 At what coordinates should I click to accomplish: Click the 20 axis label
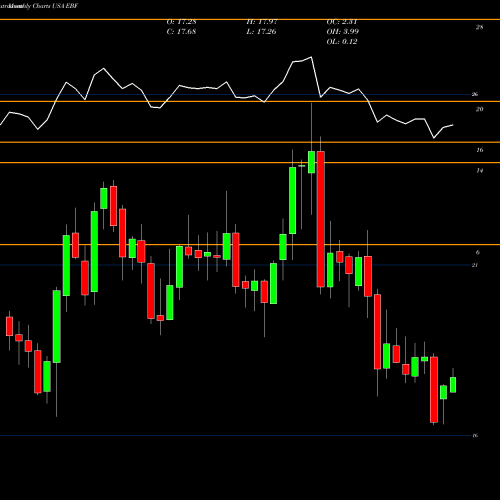[x=479, y=109]
